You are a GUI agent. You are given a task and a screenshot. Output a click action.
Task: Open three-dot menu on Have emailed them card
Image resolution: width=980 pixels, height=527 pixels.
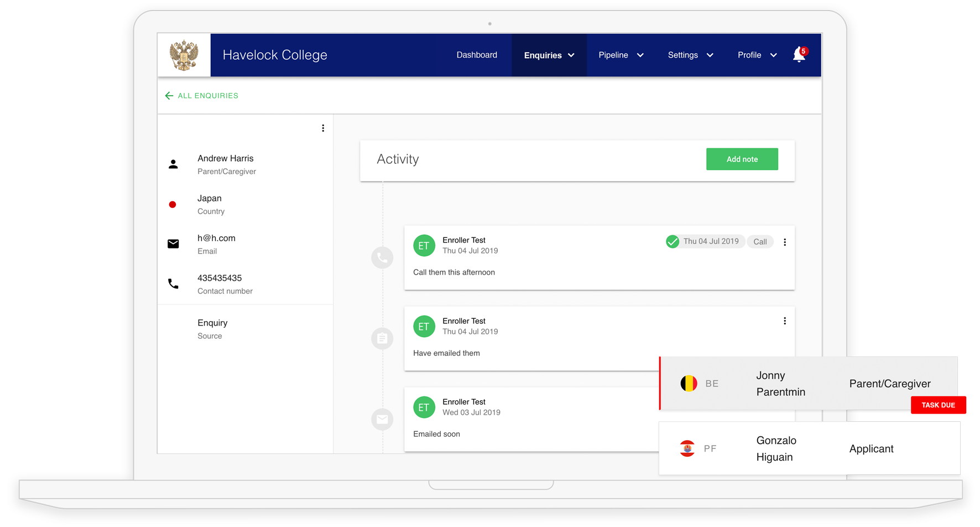(785, 321)
